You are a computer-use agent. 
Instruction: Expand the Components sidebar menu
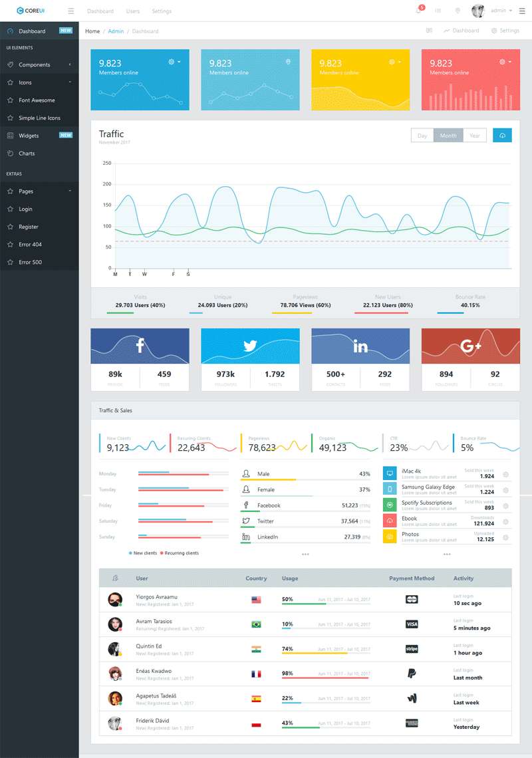pyautogui.click(x=39, y=64)
